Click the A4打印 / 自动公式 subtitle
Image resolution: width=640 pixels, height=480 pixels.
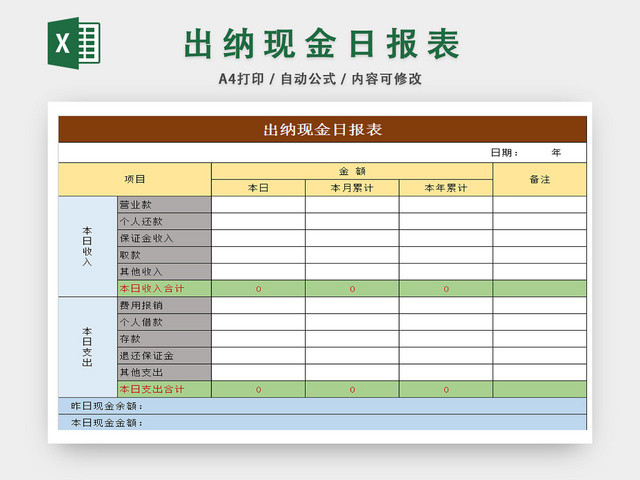click(320, 79)
